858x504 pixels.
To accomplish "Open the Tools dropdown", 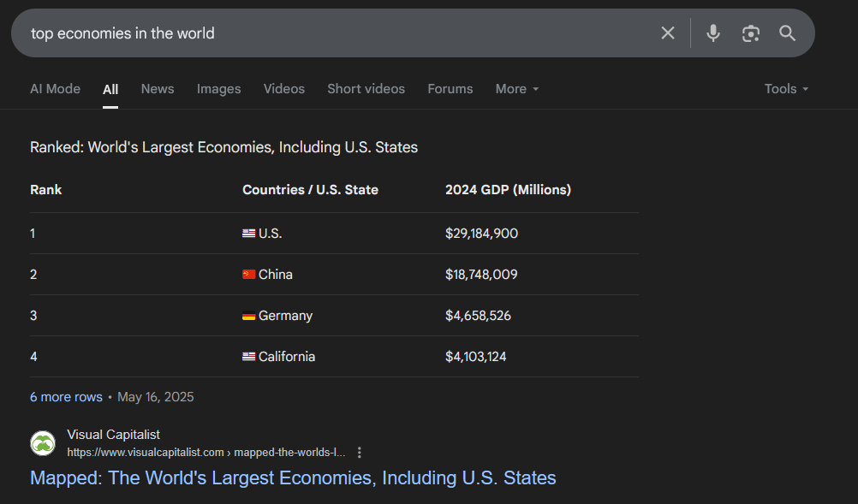I will click(786, 89).
